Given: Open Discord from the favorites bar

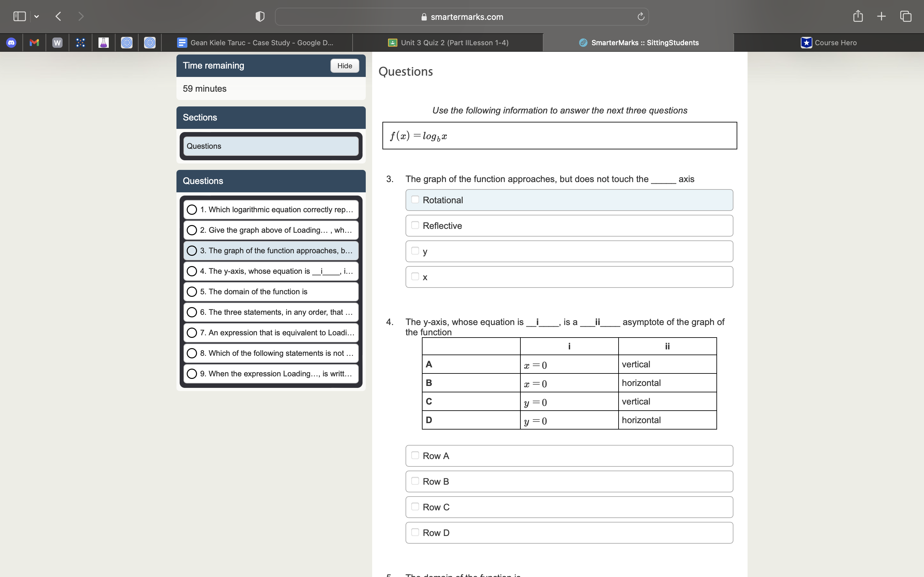Looking at the screenshot, I should (11, 42).
